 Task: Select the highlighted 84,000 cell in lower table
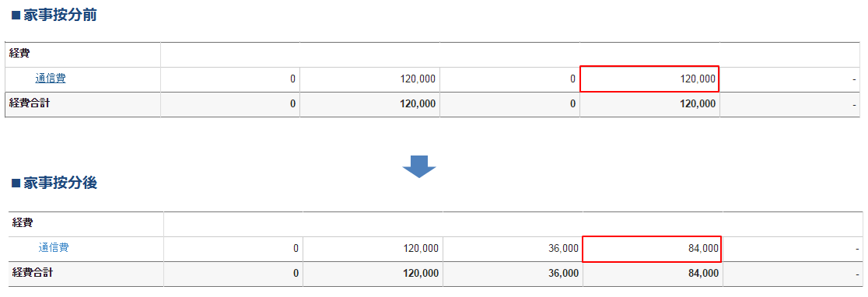point(652,248)
